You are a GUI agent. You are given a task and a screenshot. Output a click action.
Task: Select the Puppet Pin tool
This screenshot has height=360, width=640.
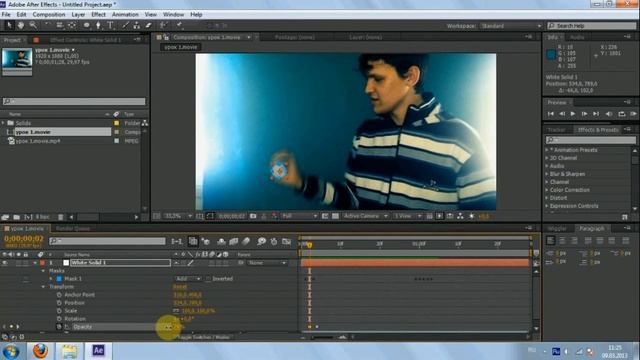(179, 25)
